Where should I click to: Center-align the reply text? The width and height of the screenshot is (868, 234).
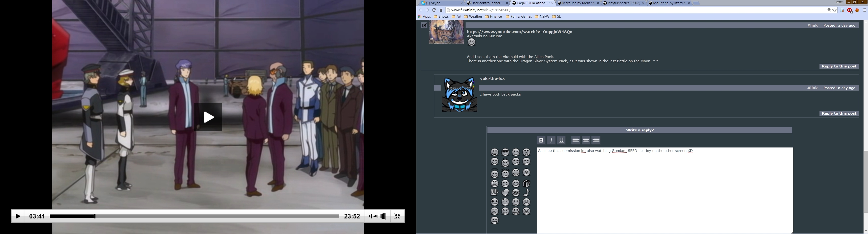coord(586,140)
